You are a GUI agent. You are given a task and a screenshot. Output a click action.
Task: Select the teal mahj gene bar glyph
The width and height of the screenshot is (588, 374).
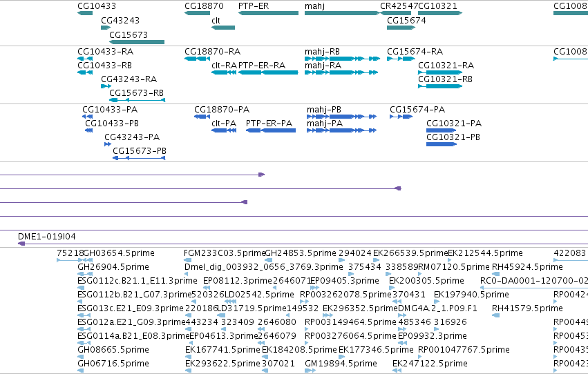[x=343, y=13]
